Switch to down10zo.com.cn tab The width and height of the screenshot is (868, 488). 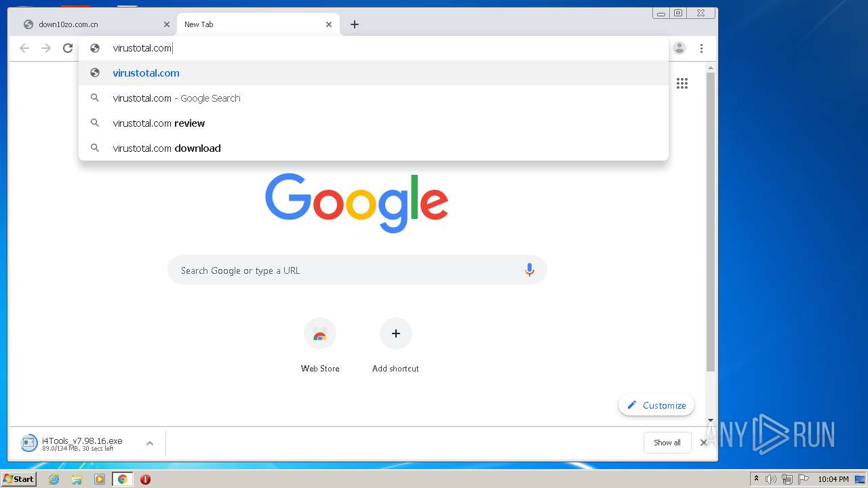[95, 24]
